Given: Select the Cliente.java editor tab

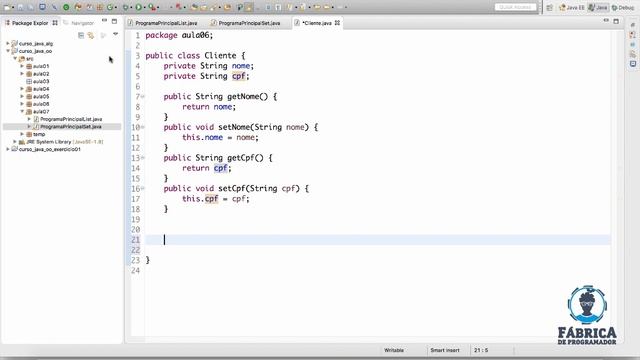Looking at the screenshot, I should pos(313,23).
